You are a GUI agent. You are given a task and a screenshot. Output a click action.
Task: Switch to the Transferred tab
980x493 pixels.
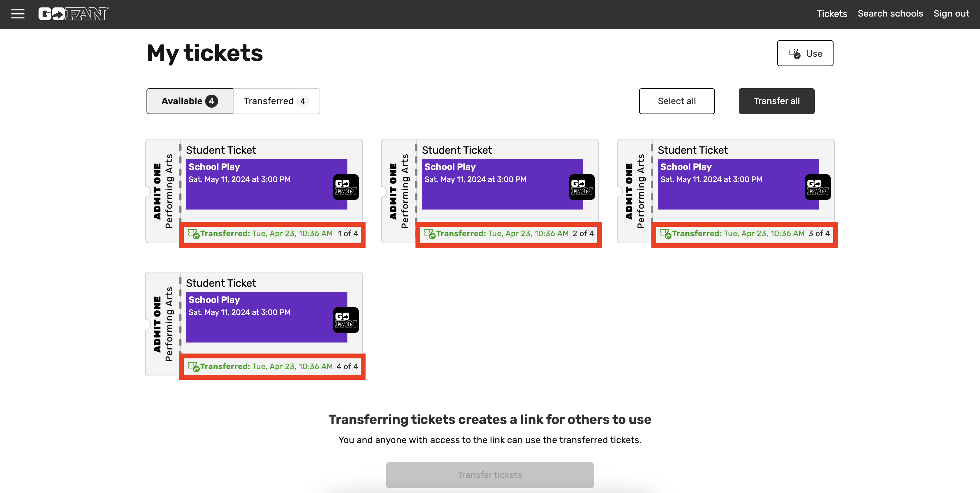276,101
